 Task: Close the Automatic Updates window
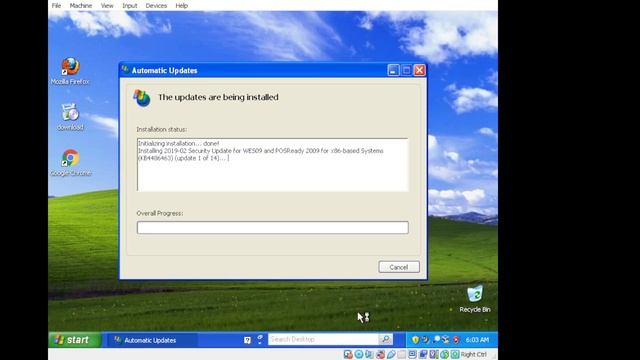tap(420, 70)
